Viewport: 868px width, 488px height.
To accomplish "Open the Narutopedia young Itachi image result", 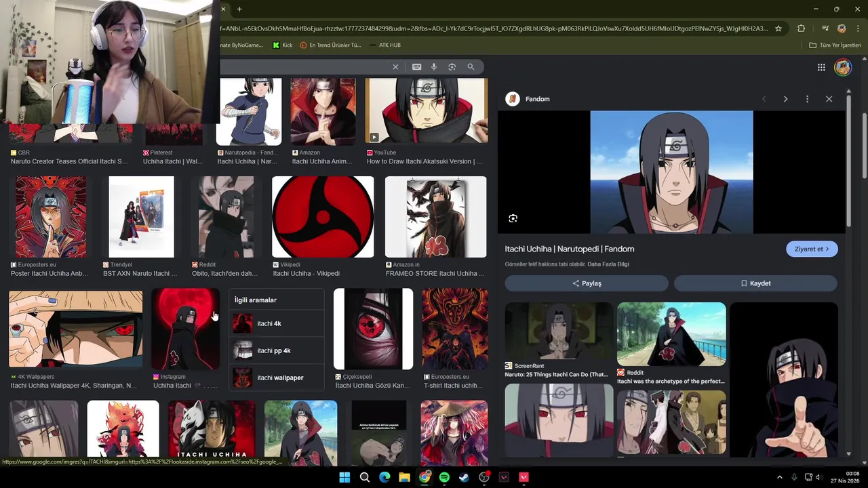I will 249,111.
